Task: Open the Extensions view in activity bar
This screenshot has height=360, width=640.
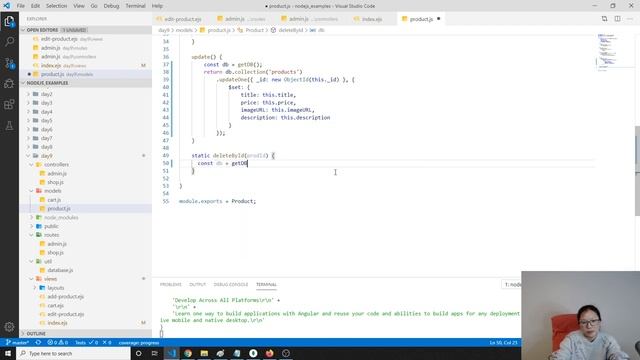Action: (9, 104)
